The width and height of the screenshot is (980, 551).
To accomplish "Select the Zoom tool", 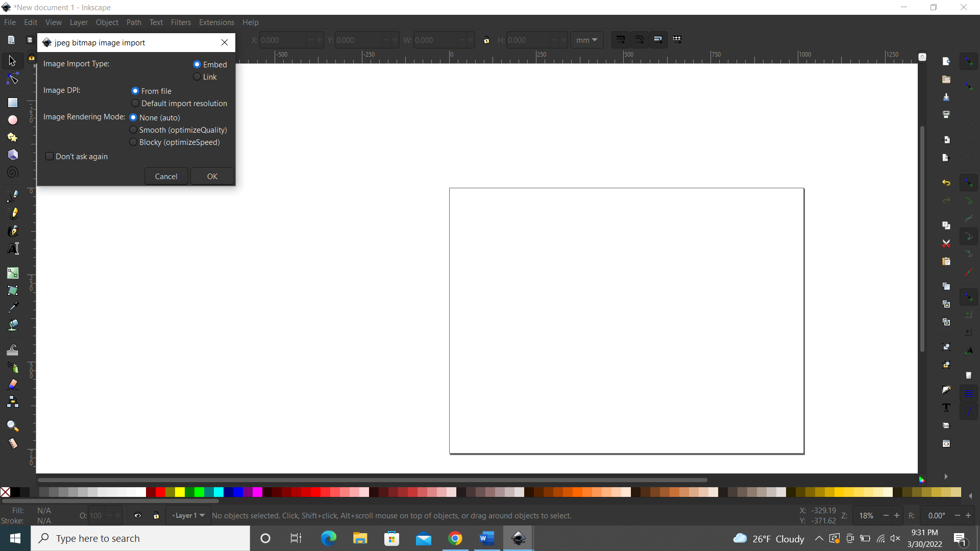I will pos(12,426).
